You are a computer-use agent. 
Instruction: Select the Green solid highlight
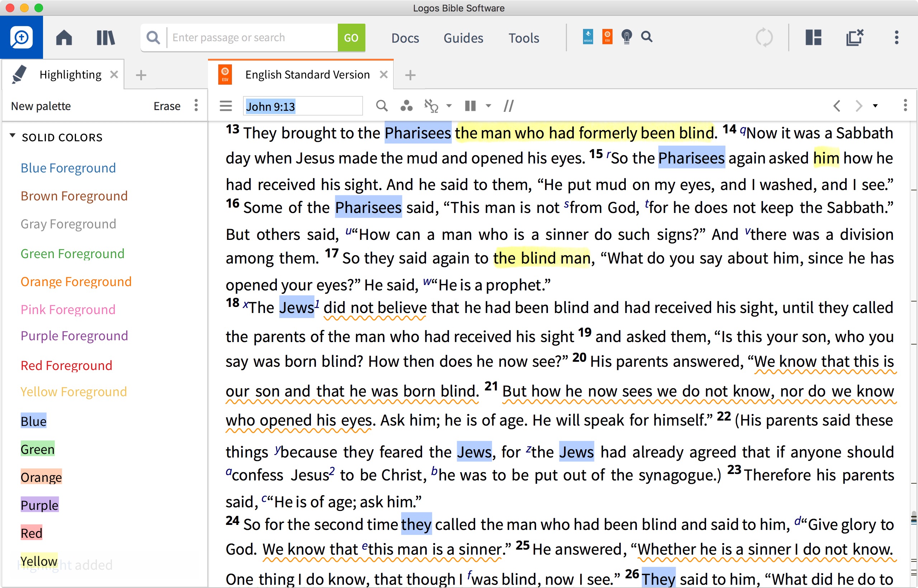coord(37,449)
